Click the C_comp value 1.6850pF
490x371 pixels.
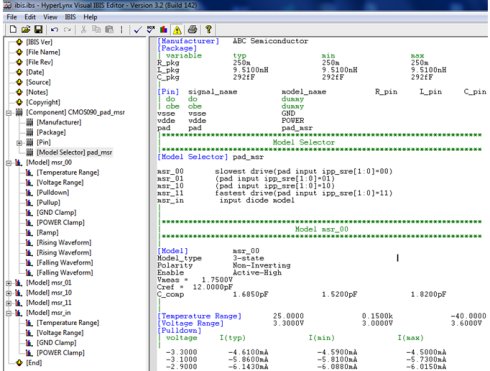click(251, 294)
